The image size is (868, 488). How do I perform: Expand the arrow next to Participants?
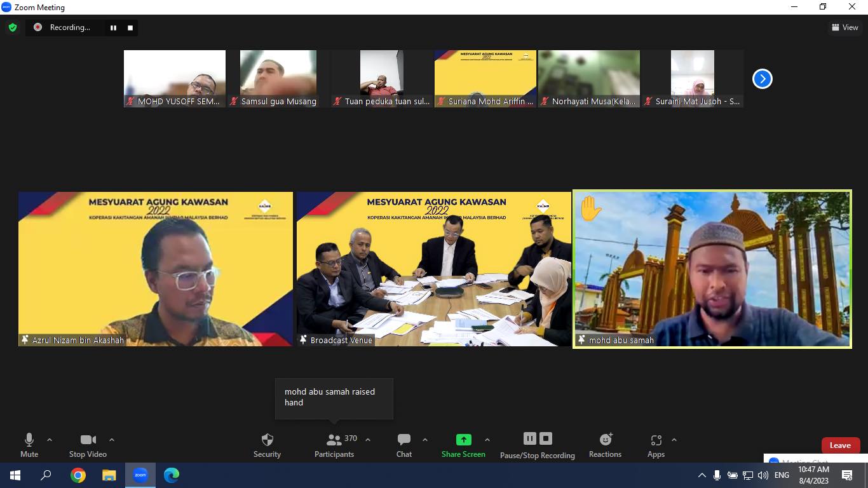click(x=368, y=440)
